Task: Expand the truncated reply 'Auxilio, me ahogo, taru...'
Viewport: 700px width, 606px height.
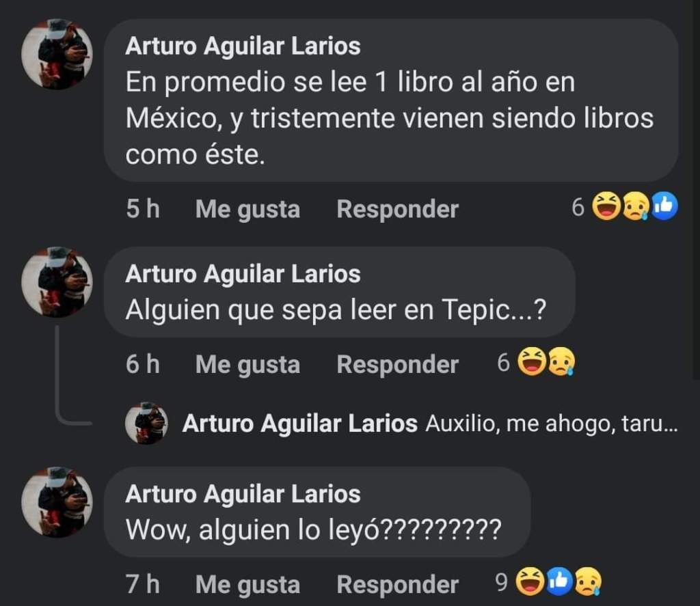Action: (x=552, y=424)
